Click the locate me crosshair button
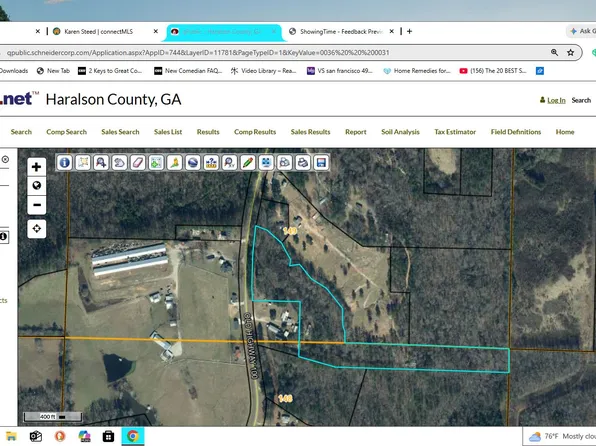The image size is (596, 446). [x=36, y=229]
